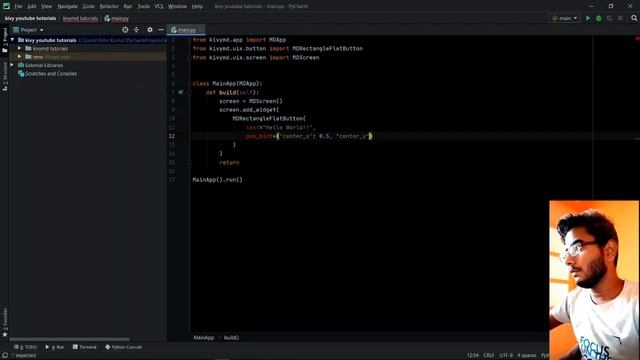Click UTF-8 encoding in status bar

506,356
